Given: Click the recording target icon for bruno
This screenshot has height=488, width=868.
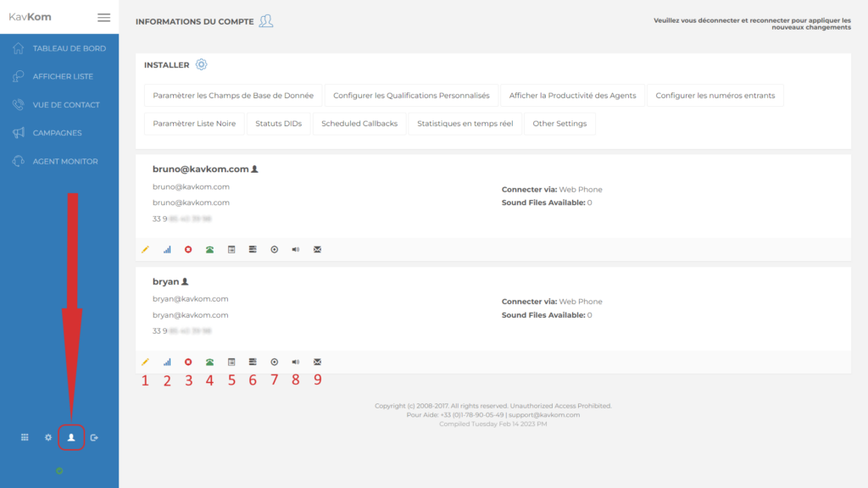Looking at the screenshot, I should pos(274,249).
